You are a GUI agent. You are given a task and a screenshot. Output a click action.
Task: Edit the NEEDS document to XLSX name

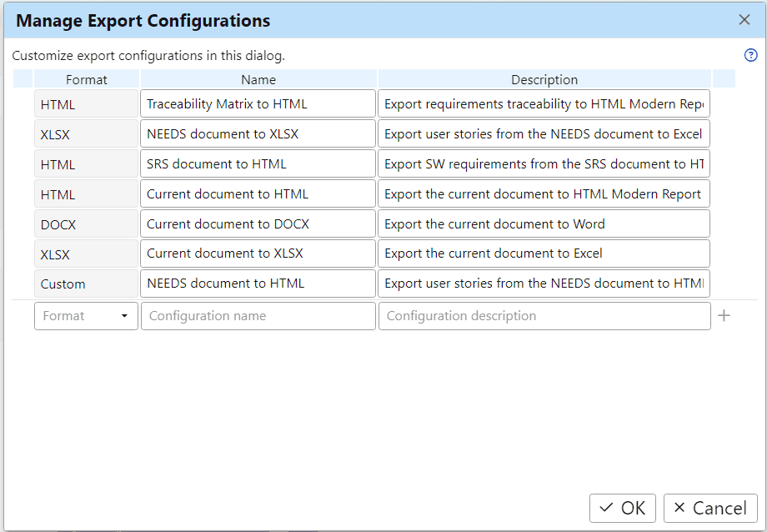pos(258,134)
